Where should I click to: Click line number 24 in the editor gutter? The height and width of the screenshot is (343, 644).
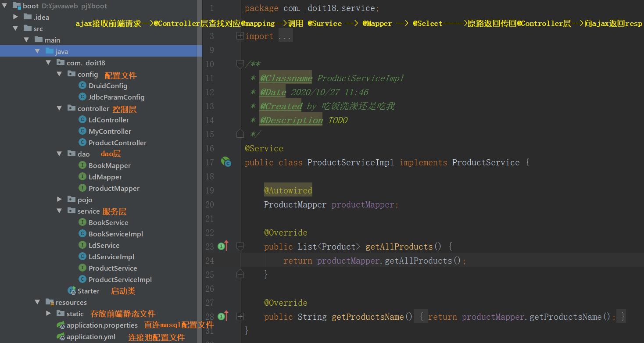(210, 260)
